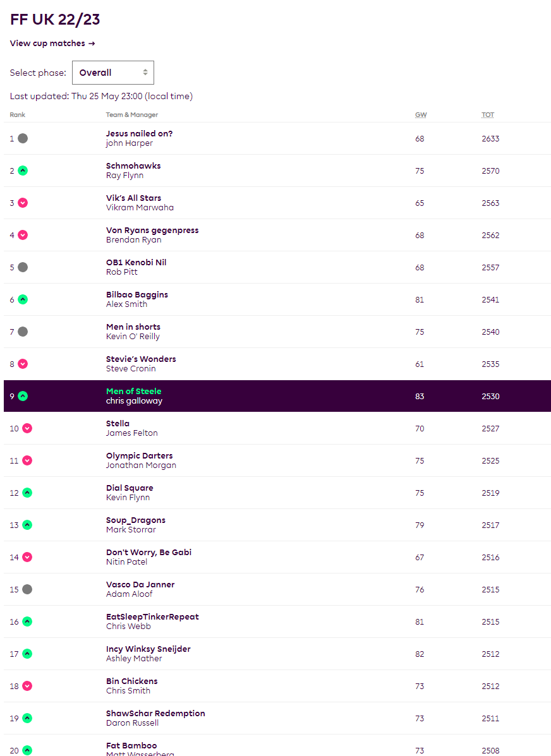Click grey status dot beside Vasco Da Janner
Image resolution: width=551 pixels, height=756 pixels.
click(x=27, y=589)
